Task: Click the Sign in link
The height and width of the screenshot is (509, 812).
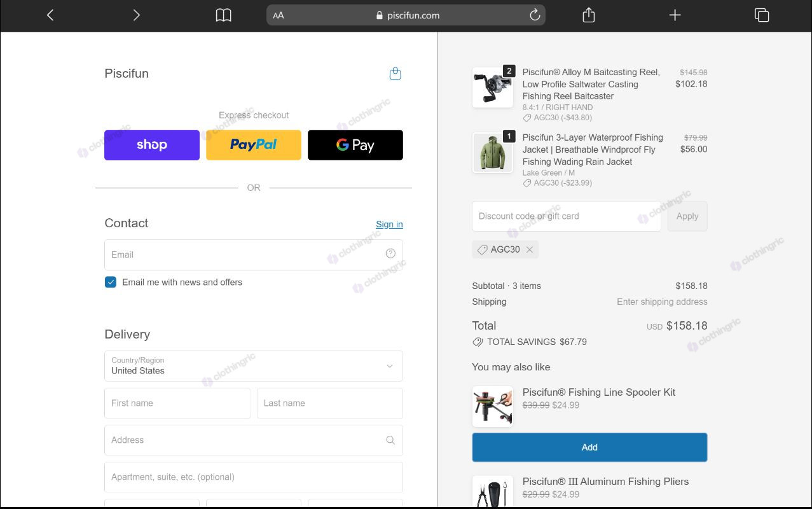Action: tap(389, 224)
